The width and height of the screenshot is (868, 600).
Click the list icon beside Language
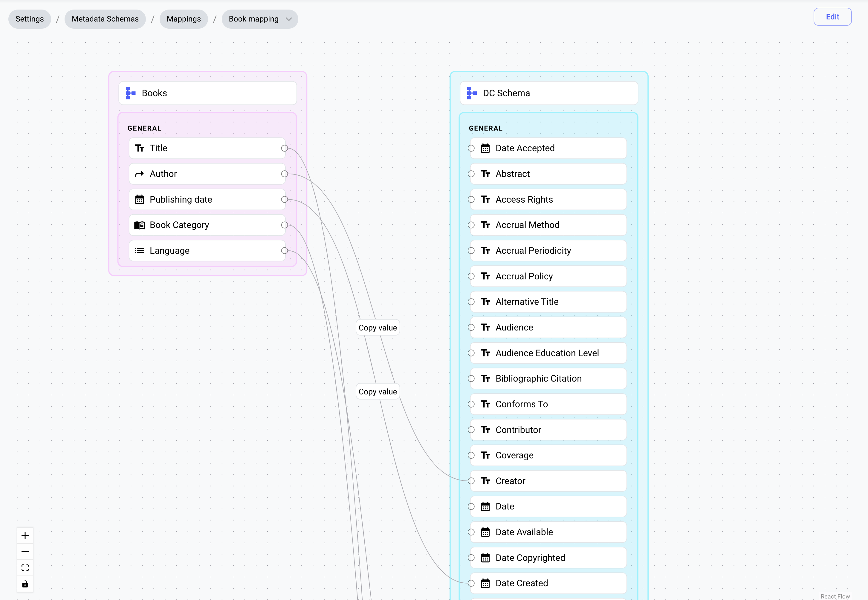[x=140, y=250]
